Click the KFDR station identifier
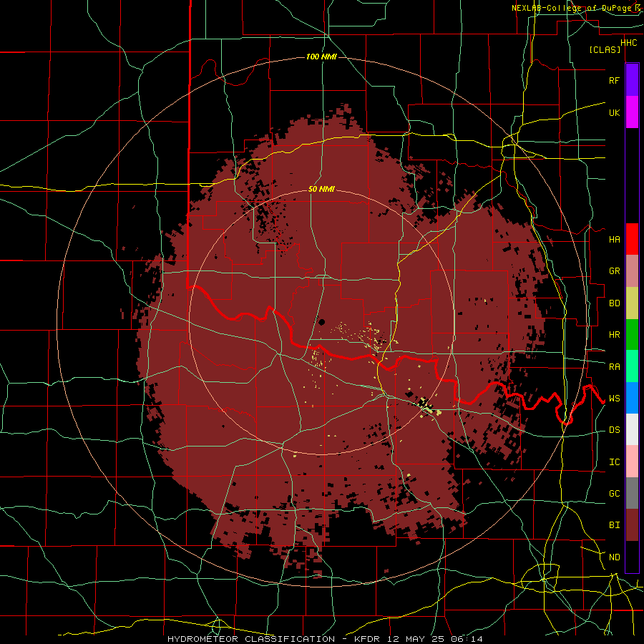The width and height of the screenshot is (644, 644). point(367,639)
